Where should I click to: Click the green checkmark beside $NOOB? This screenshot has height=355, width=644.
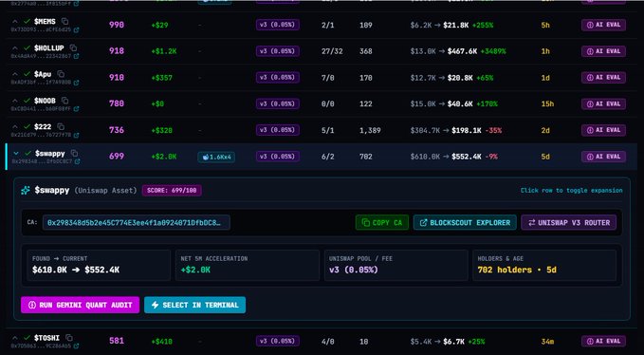click(x=28, y=101)
